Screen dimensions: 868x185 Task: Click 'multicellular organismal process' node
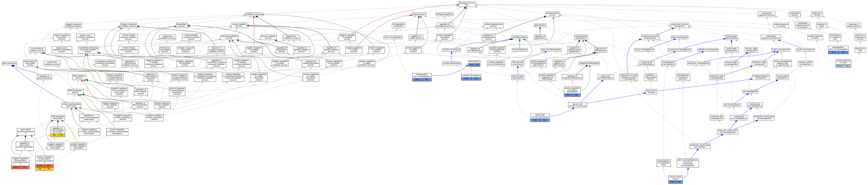click(x=767, y=14)
